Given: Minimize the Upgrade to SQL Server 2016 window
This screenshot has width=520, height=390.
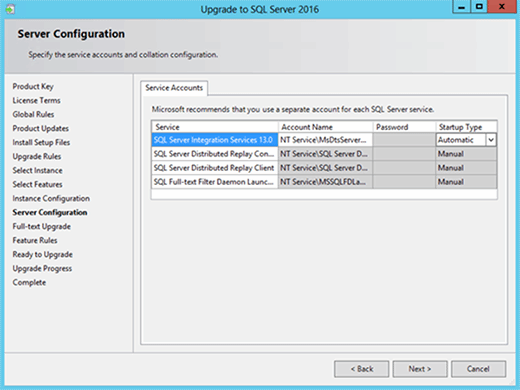Looking at the screenshot, I should coord(462,7).
